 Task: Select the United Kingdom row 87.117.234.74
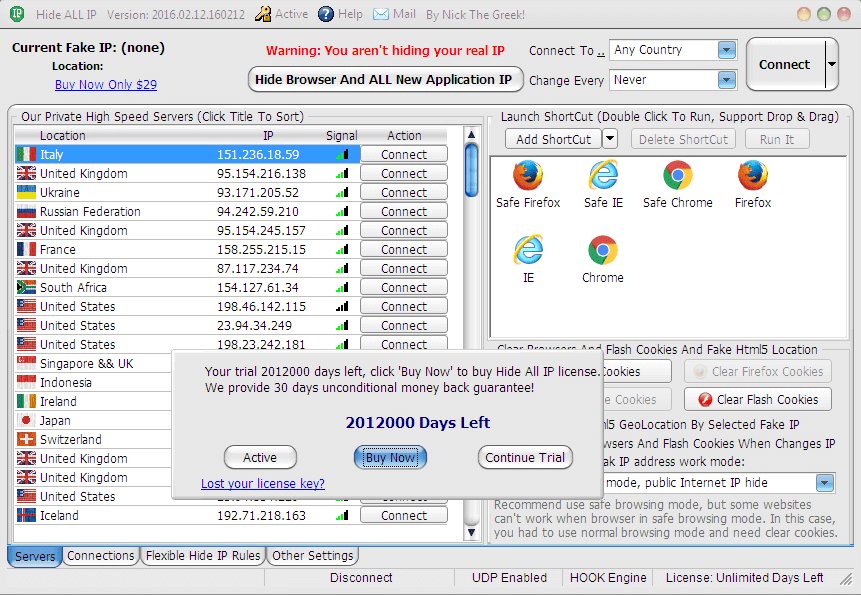pos(187,268)
